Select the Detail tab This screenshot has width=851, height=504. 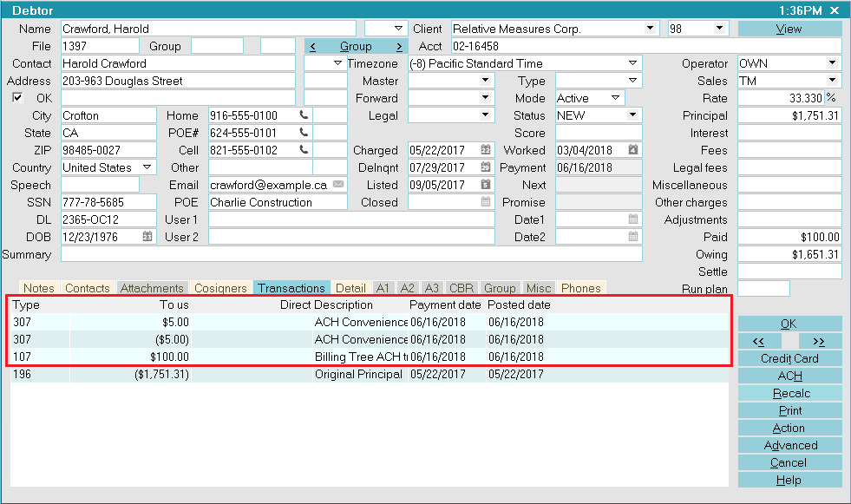tap(350, 288)
